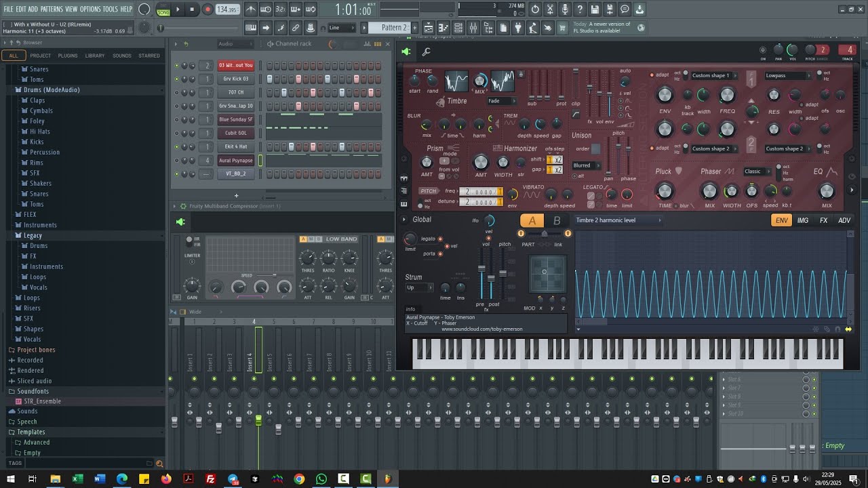
Task: Switch to the ADV tab in Harmor
Action: (x=844, y=220)
